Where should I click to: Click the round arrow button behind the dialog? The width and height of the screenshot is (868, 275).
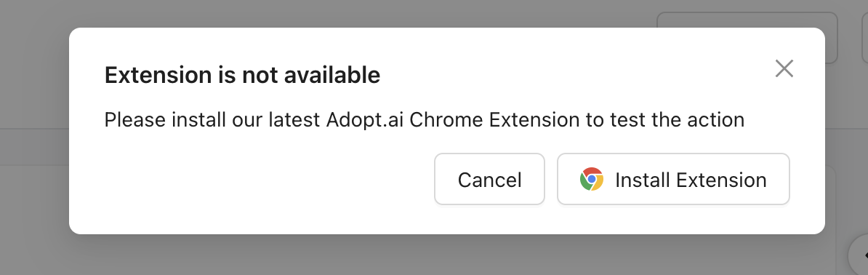859,255
